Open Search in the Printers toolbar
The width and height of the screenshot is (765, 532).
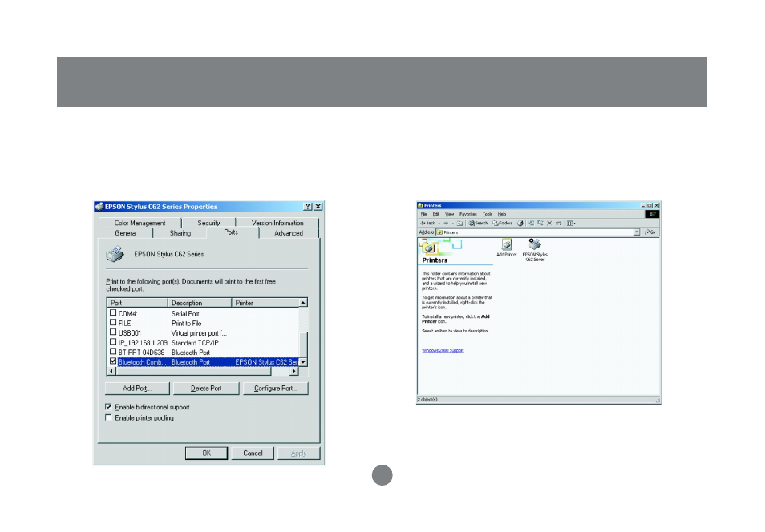[478, 223]
